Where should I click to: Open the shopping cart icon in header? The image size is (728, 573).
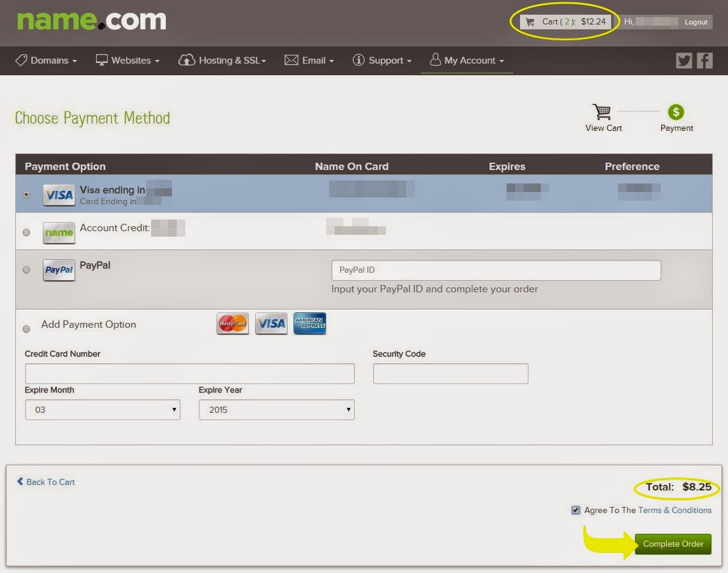(530, 22)
